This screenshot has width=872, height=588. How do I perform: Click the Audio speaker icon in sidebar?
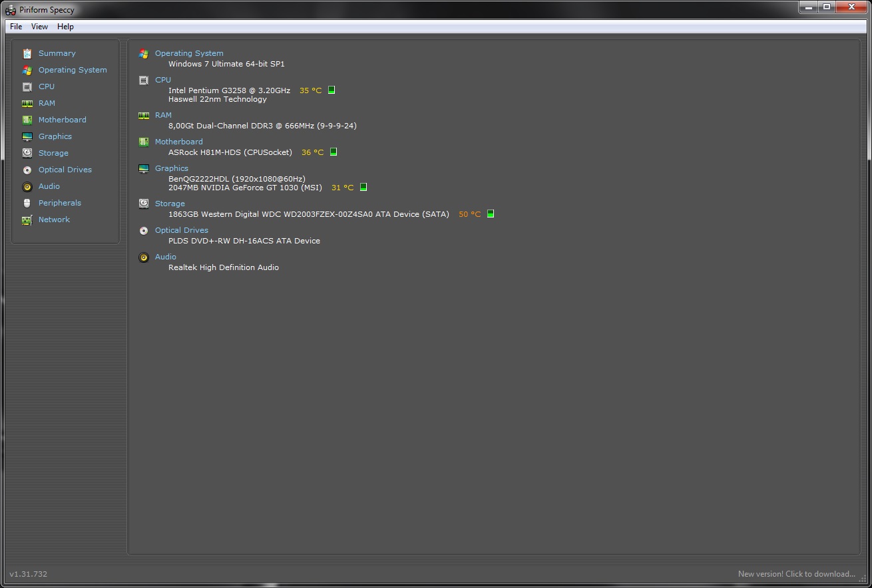[x=27, y=187]
